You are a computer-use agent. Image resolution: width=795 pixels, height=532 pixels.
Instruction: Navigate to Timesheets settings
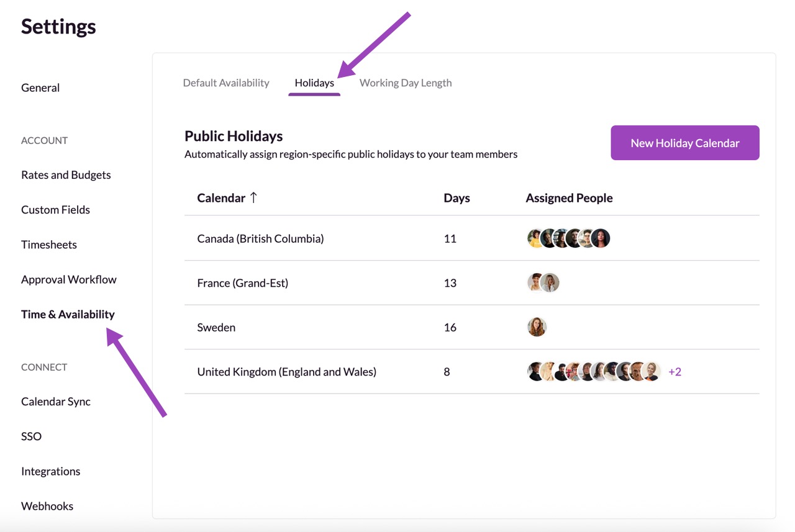click(49, 245)
